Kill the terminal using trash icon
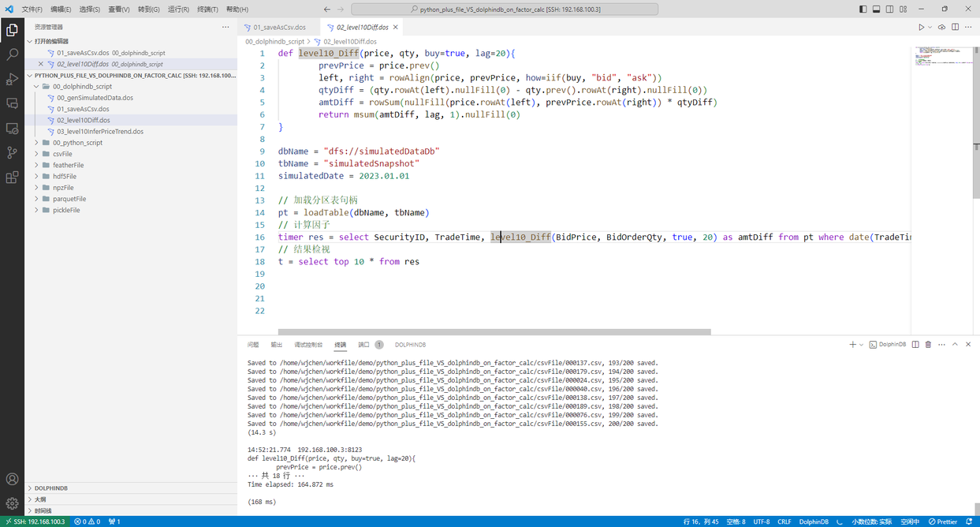 [927, 344]
